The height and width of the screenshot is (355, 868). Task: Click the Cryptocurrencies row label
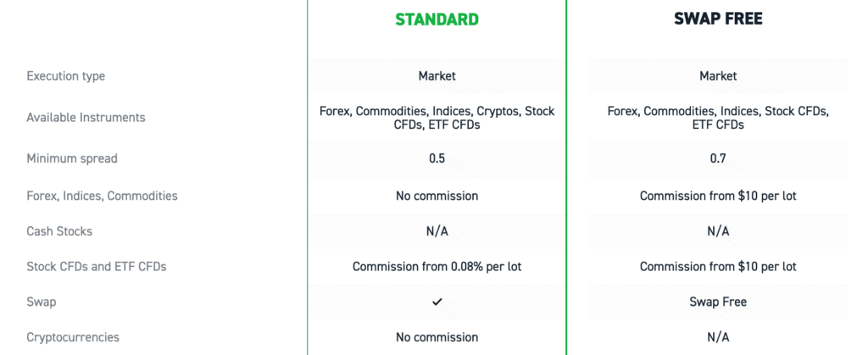coord(73,337)
